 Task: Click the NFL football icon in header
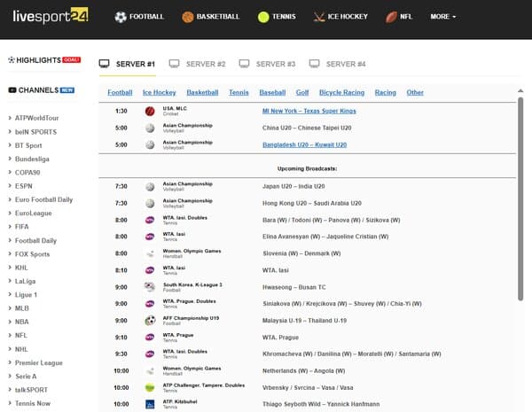[x=391, y=17]
